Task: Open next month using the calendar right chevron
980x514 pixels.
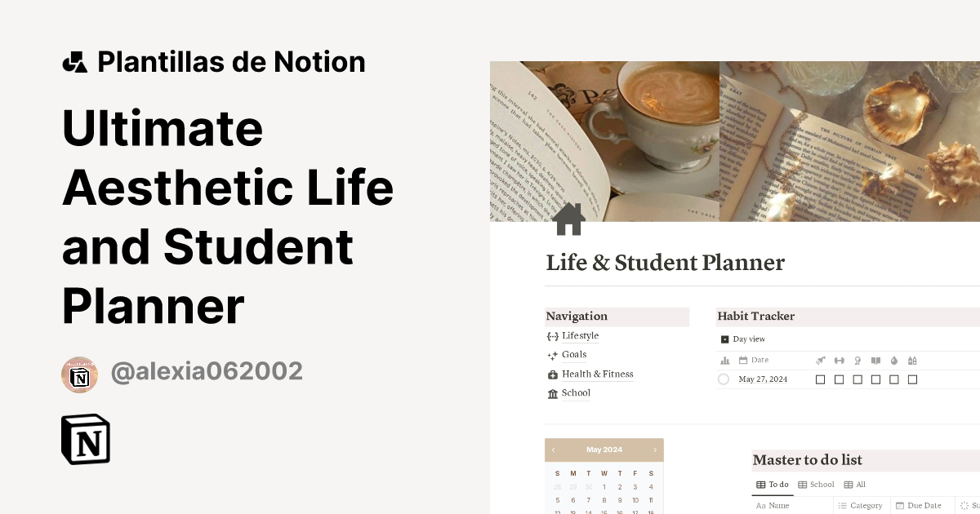Action: pyautogui.click(x=654, y=450)
